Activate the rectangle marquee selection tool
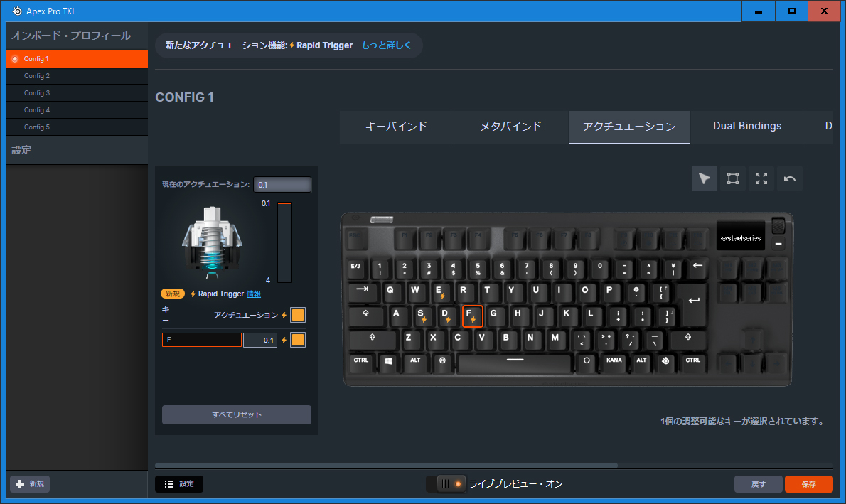Screen dimensions: 846x504 tap(733, 178)
